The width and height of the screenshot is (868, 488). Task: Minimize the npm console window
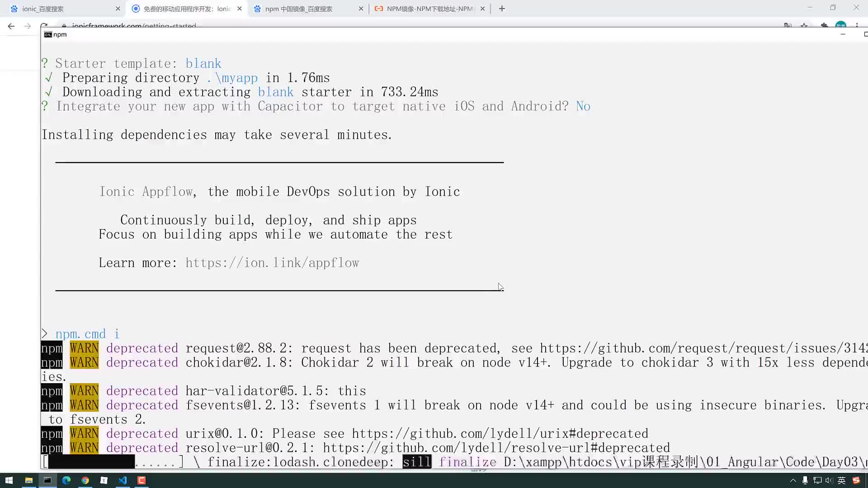point(843,34)
